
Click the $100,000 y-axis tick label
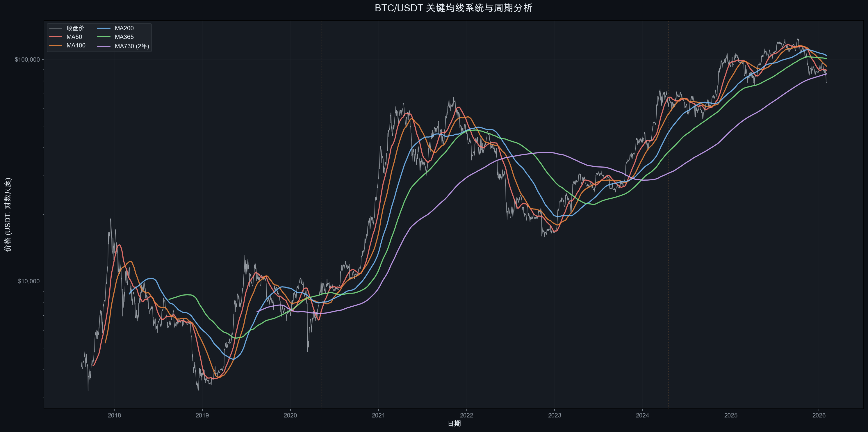27,60
